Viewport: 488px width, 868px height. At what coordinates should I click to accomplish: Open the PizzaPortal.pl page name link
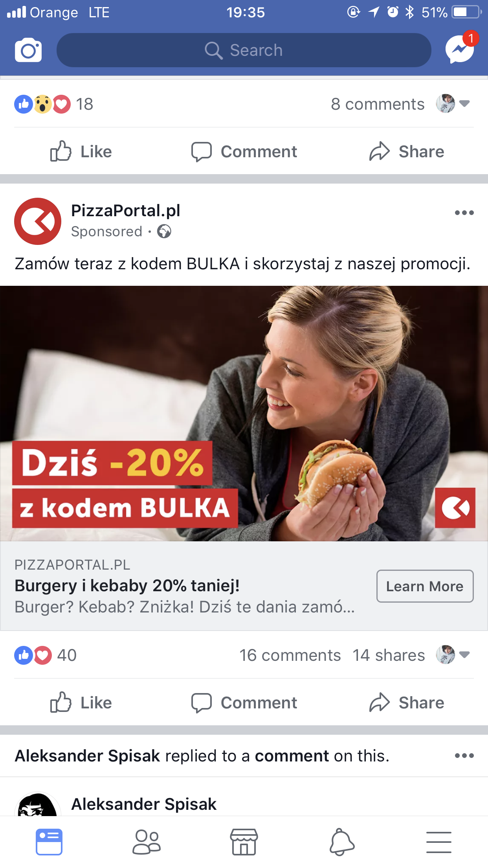point(126,210)
